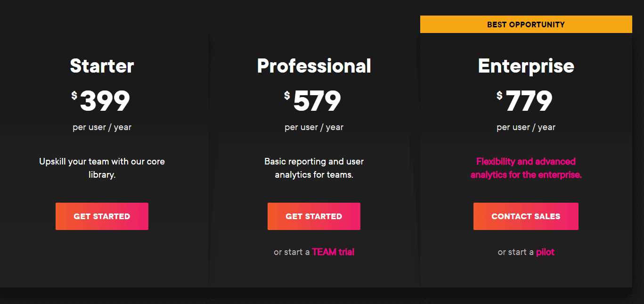Open the pilot link under Enterprise
The height and width of the screenshot is (304, 644).
[546, 252]
